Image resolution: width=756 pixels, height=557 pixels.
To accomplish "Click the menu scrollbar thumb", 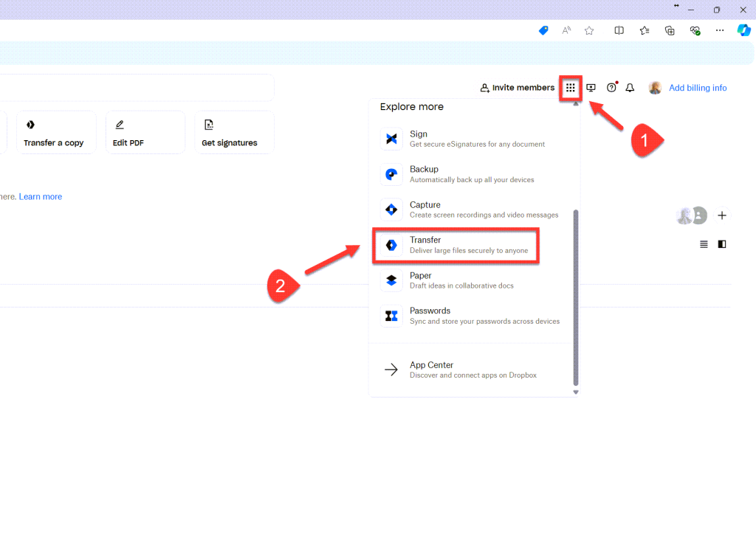I will click(x=576, y=298).
